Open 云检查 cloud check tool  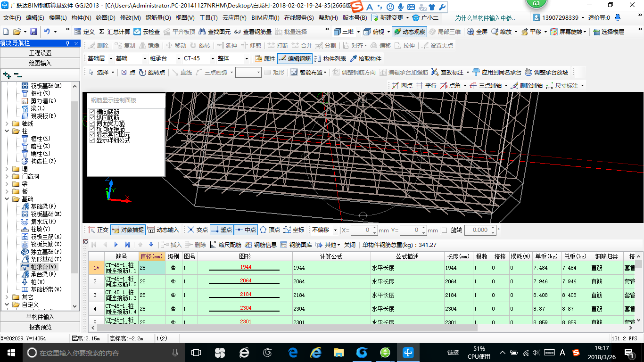pyautogui.click(x=147, y=32)
